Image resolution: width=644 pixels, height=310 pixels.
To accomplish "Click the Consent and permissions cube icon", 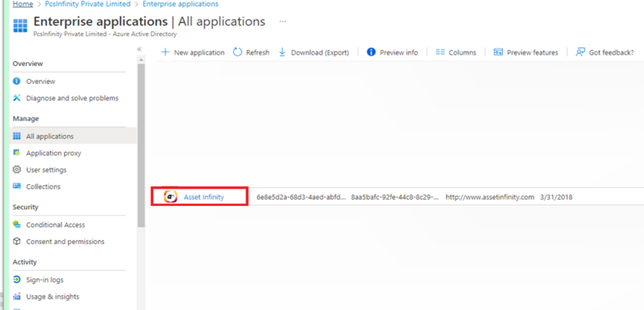I will (16, 241).
